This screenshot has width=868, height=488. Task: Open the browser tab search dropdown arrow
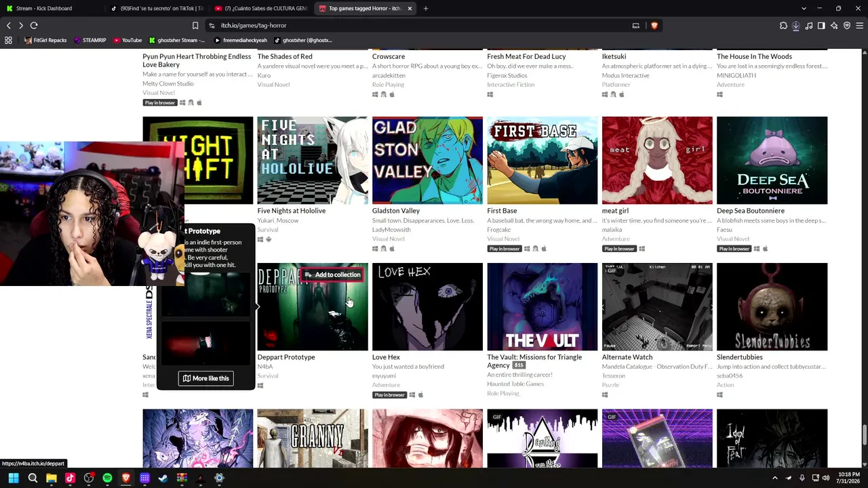point(804,8)
